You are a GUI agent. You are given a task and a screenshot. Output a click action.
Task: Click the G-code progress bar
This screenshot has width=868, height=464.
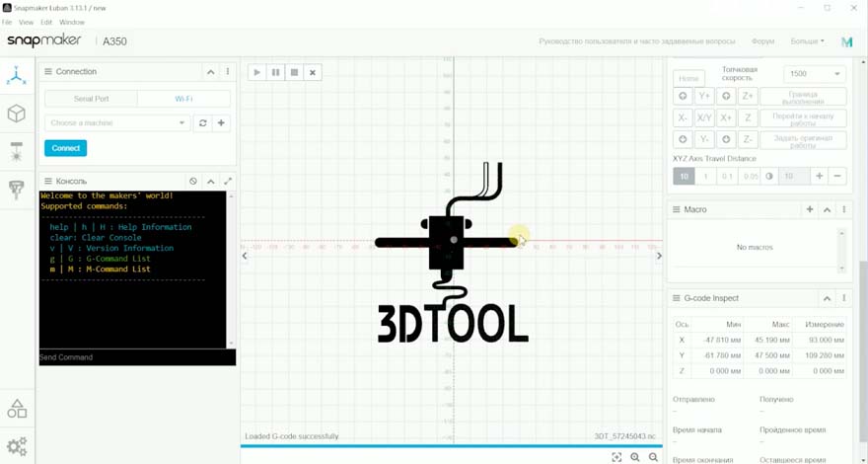point(451,445)
